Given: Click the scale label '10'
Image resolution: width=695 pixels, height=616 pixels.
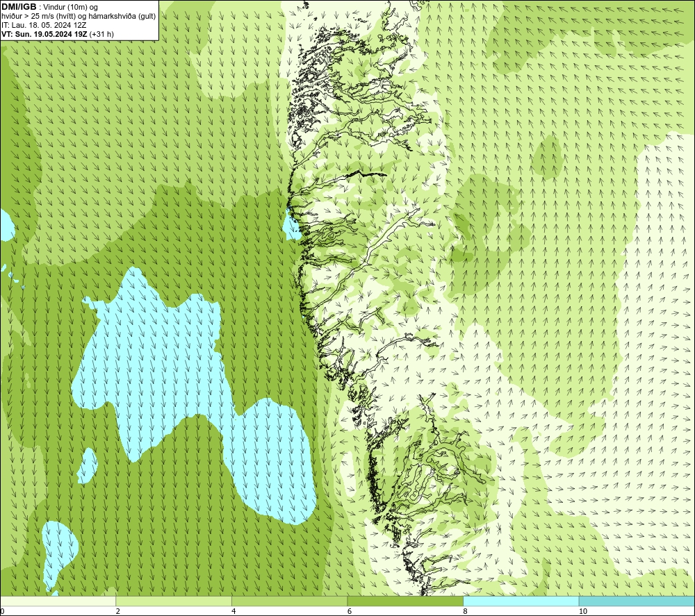Looking at the screenshot, I should pyautogui.click(x=583, y=611).
